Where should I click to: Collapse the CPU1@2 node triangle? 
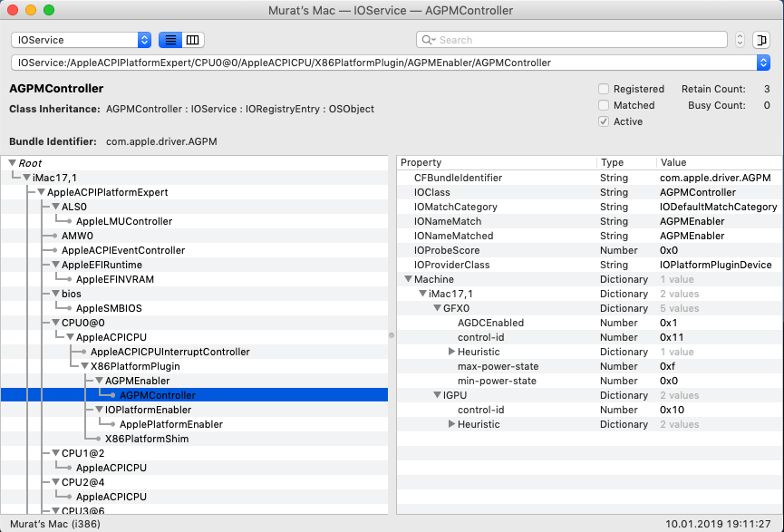tap(56, 453)
